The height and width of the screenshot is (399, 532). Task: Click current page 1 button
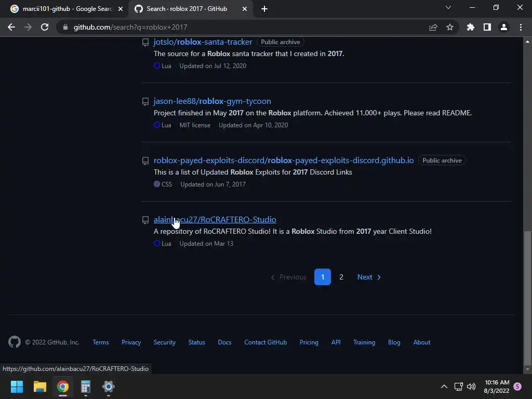pos(322,277)
